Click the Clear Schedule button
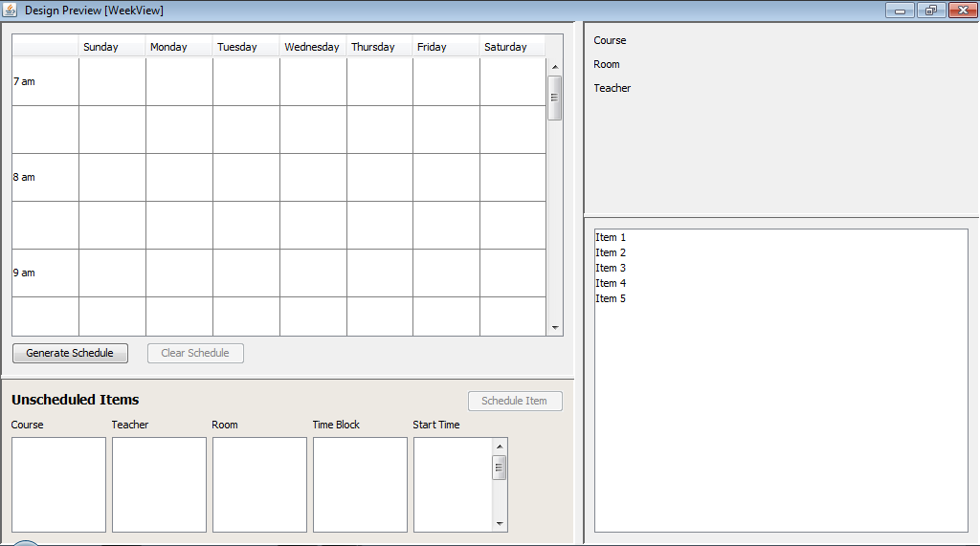Image resolution: width=980 pixels, height=546 pixels. point(195,353)
